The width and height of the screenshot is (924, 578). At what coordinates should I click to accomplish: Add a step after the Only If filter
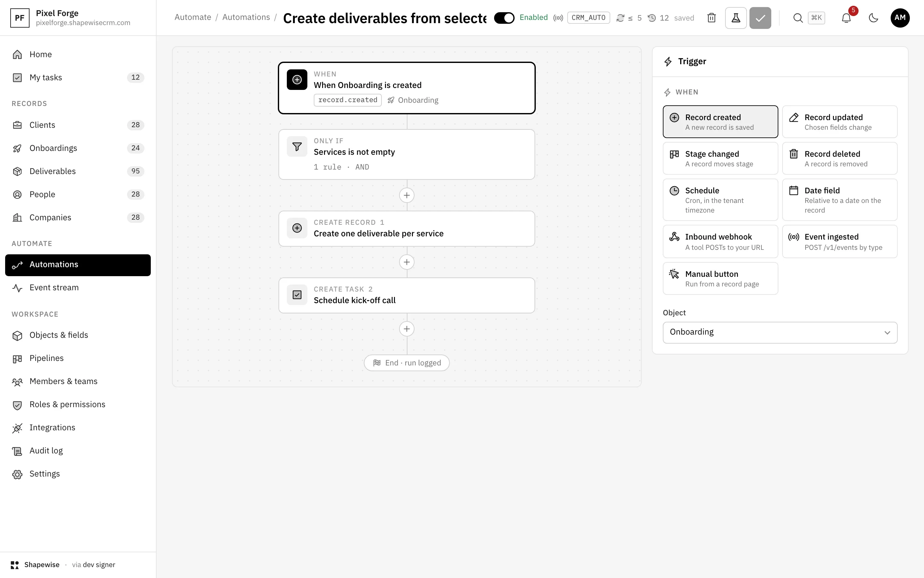tap(406, 195)
